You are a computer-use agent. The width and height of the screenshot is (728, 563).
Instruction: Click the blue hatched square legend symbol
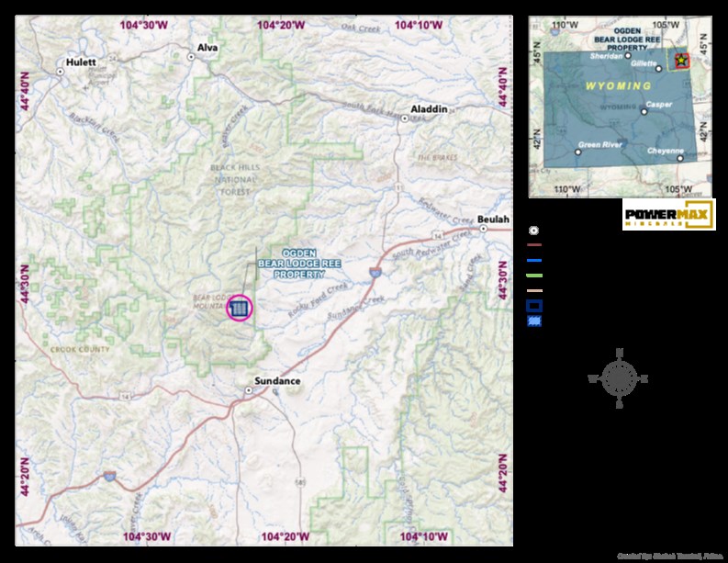pos(535,321)
